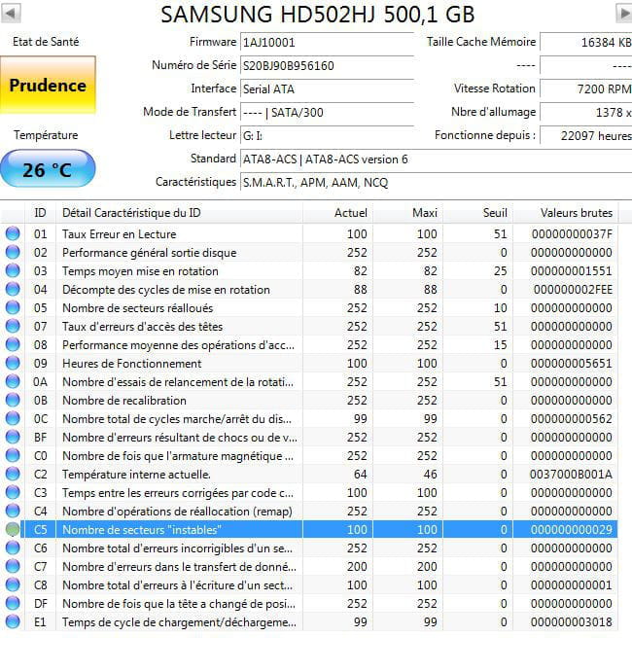Image resolution: width=632 pixels, height=672 pixels.
Task: Click the status icon of row C4
Action: pos(13,511)
